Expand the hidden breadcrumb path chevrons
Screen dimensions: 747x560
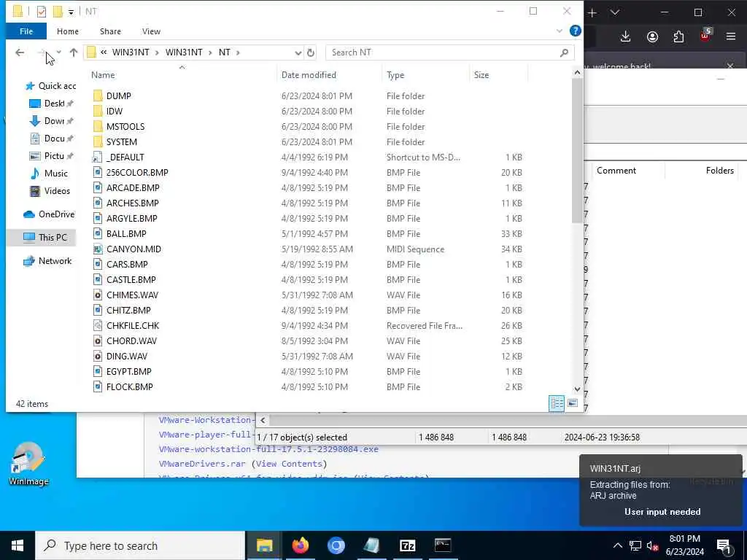click(104, 52)
